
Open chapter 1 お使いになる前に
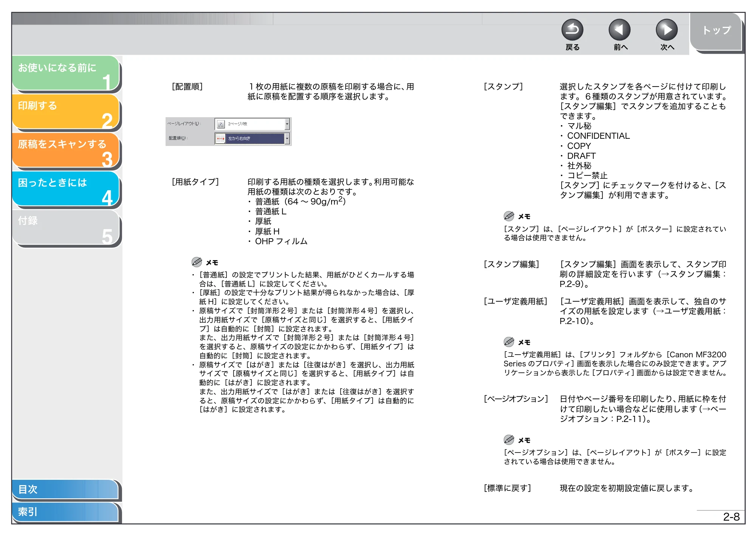coord(66,73)
